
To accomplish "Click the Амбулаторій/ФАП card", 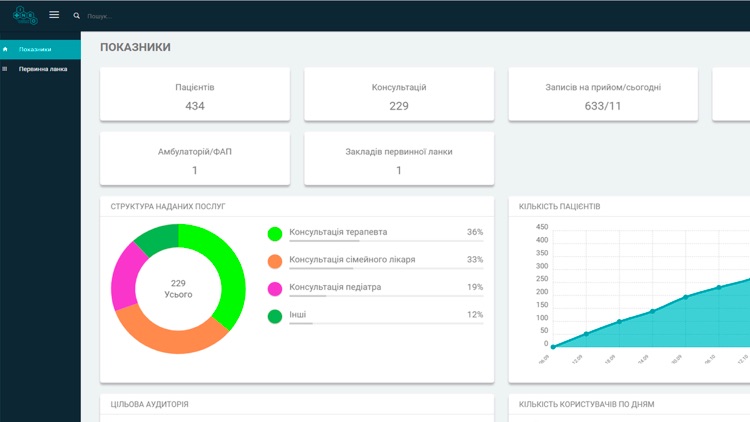I will [x=195, y=159].
